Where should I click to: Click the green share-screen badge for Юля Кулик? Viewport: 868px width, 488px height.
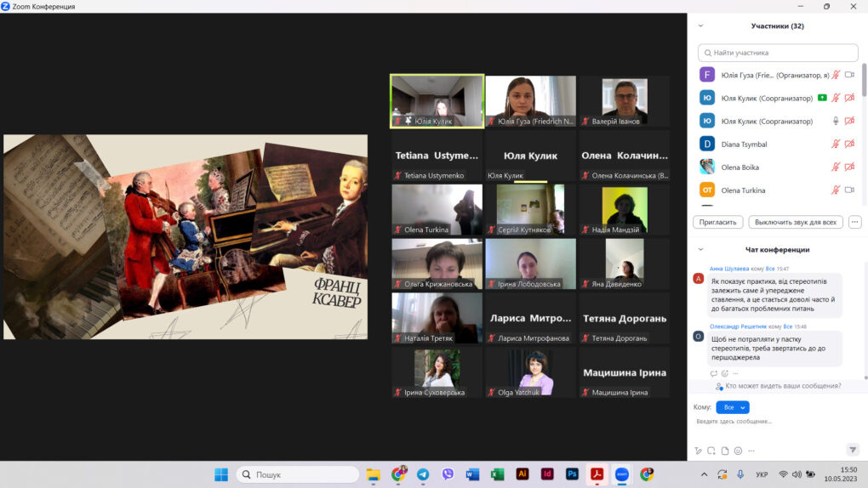pyautogui.click(x=822, y=98)
